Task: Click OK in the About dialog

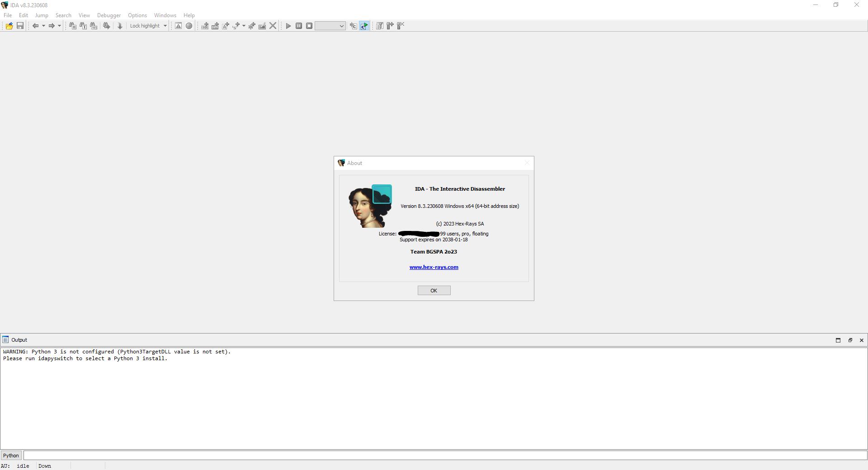Action: pyautogui.click(x=434, y=291)
